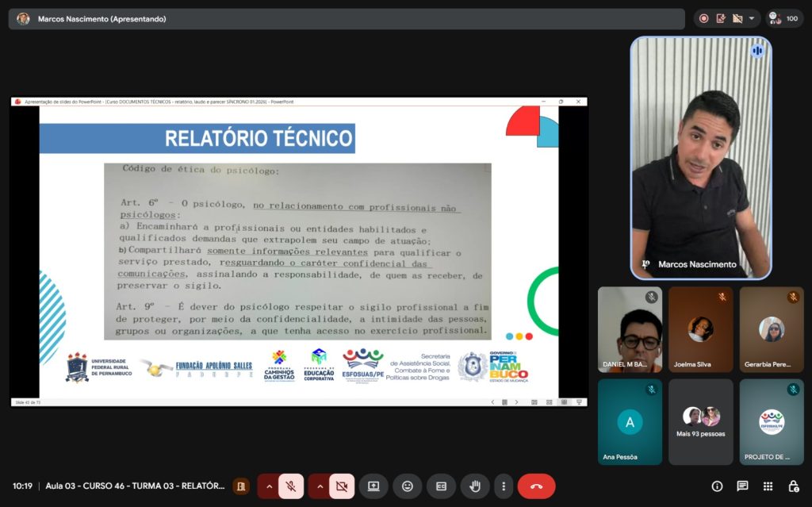The image size is (812, 507).
Task: Toggle closed captions
Action: tap(441, 486)
